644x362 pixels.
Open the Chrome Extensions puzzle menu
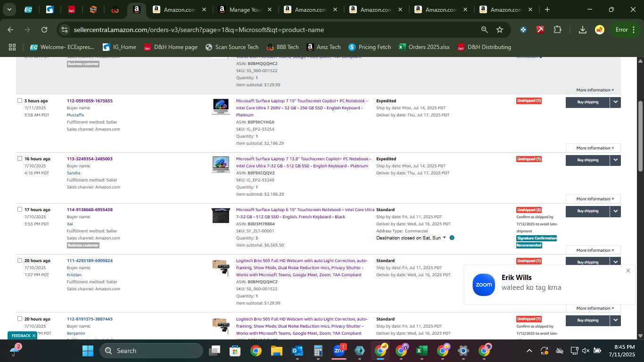557,30
